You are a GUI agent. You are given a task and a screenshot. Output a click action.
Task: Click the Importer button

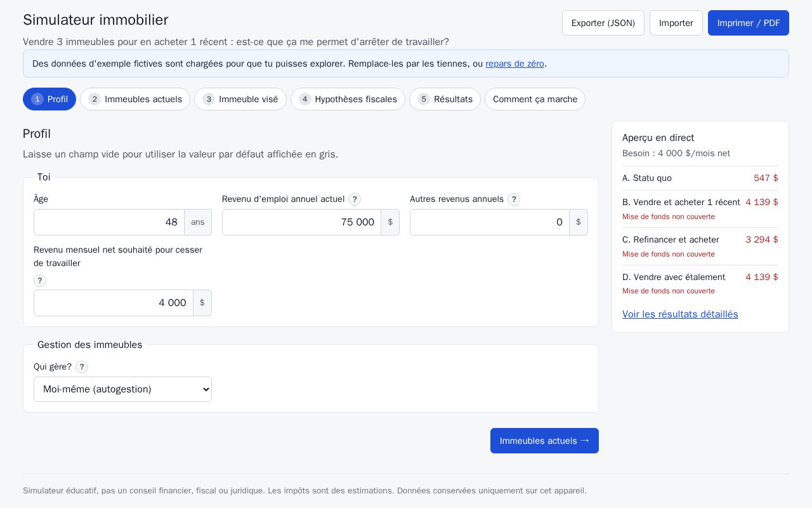[x=676, y=23]
